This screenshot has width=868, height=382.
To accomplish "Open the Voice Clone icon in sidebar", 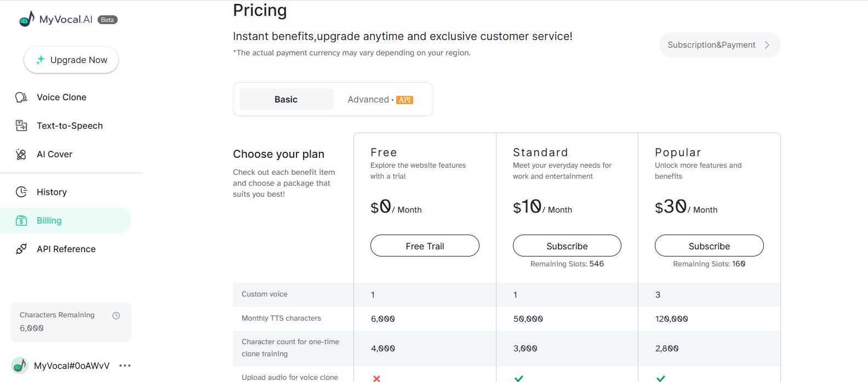I will pos(21,98).
